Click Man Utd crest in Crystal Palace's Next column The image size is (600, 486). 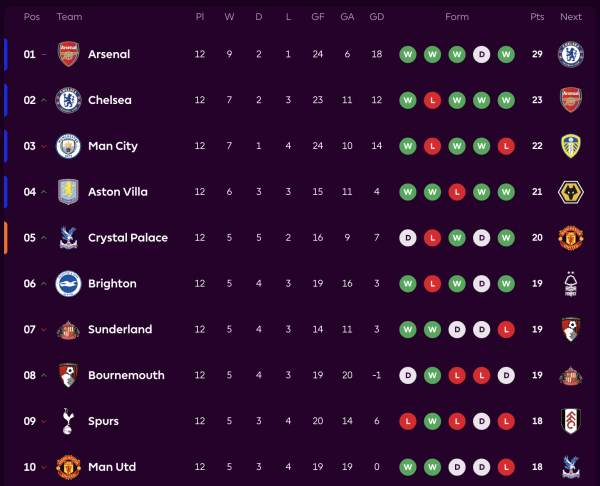coord(571,238)
